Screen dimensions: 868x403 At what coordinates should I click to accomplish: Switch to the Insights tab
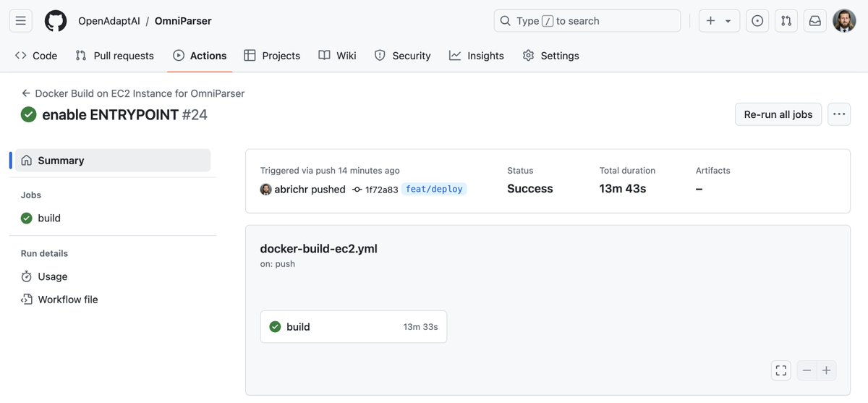[x=476, y=56]
